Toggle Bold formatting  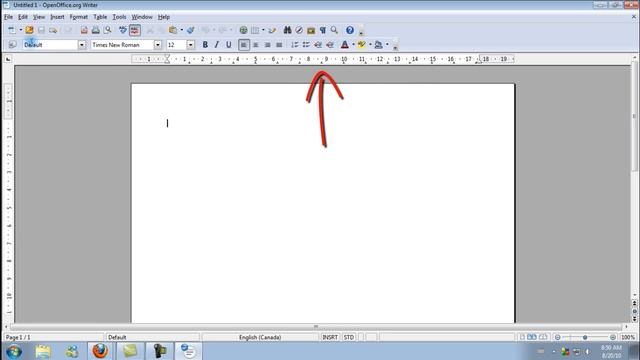pos(205,45)
